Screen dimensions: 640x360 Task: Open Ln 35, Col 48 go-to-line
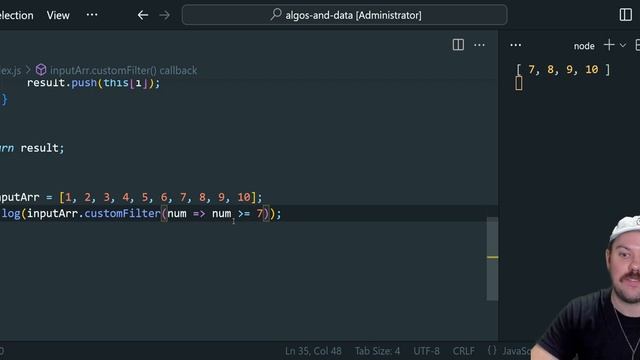(313, 351)
